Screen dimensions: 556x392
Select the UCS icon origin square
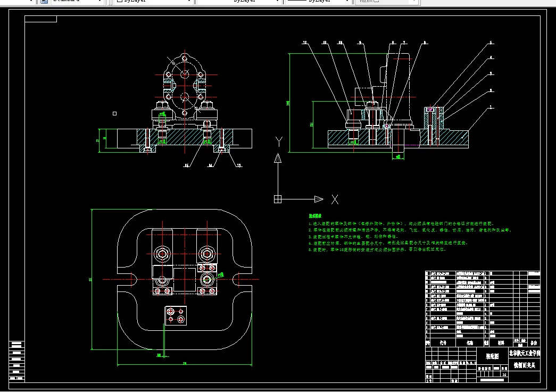278,199
